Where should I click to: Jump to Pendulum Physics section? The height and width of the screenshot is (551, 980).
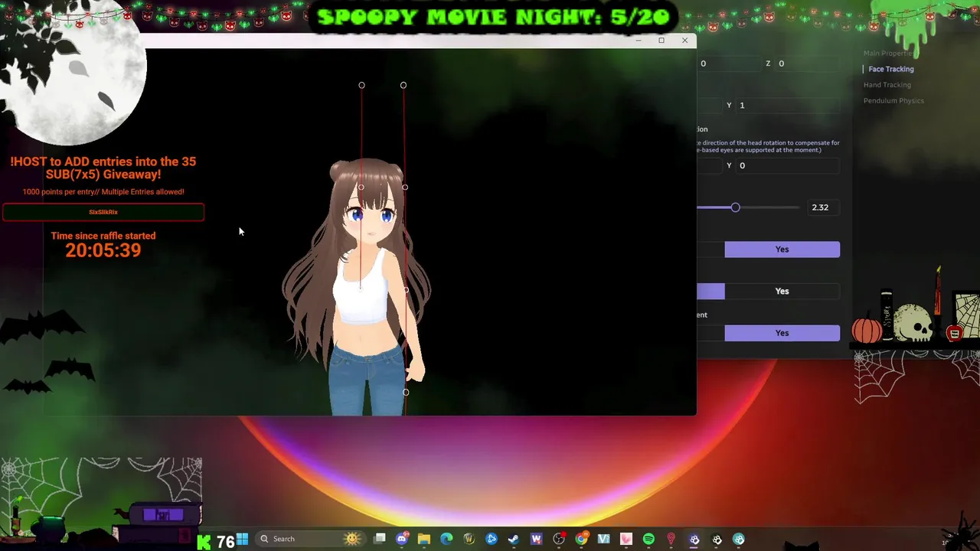[x=893, y=101]
